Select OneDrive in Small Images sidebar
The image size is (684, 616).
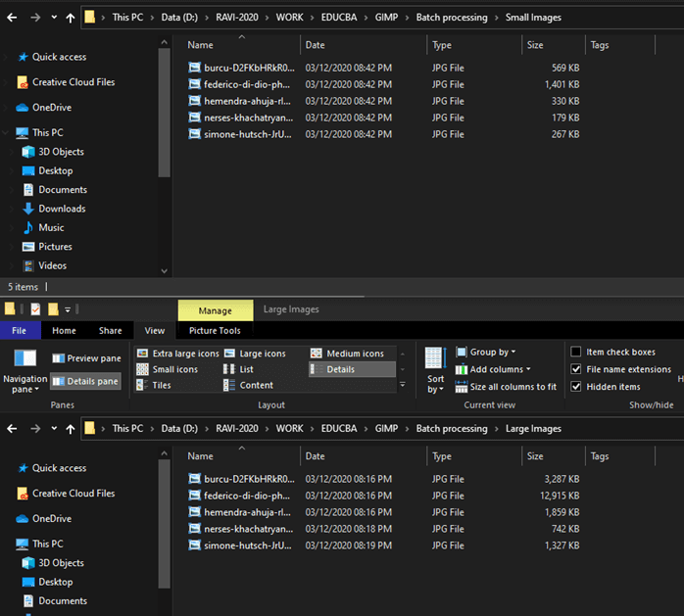(x=44, y=108)
